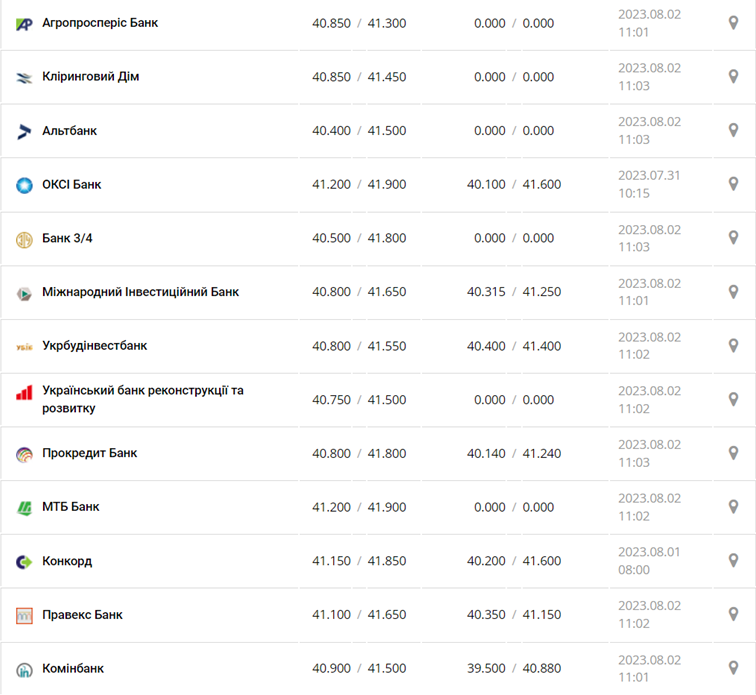Open Міжнародний Інвестиційний Банк page
The width and height of the screenshot is (756, 695).
click(140, 292)
